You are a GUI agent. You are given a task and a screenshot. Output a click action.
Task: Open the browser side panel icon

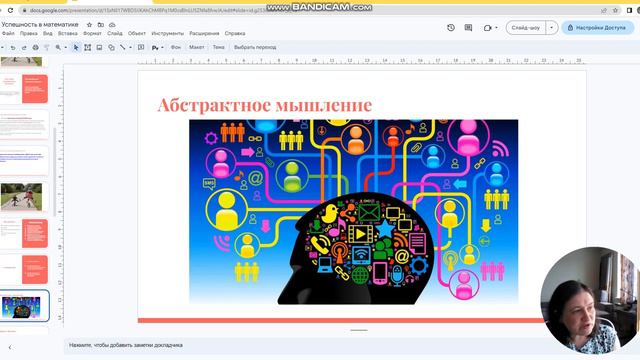(x=629, y=10)
